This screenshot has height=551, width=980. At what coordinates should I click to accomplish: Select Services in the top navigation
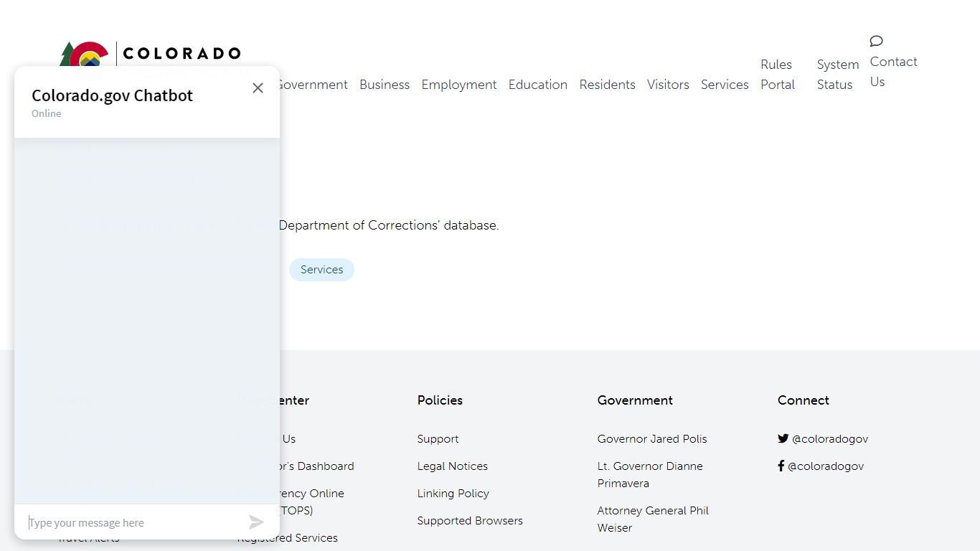pos(725,85)
